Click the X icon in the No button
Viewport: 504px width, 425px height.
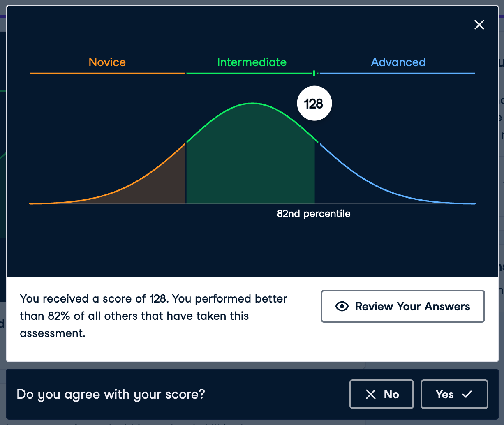coord(370,395)
